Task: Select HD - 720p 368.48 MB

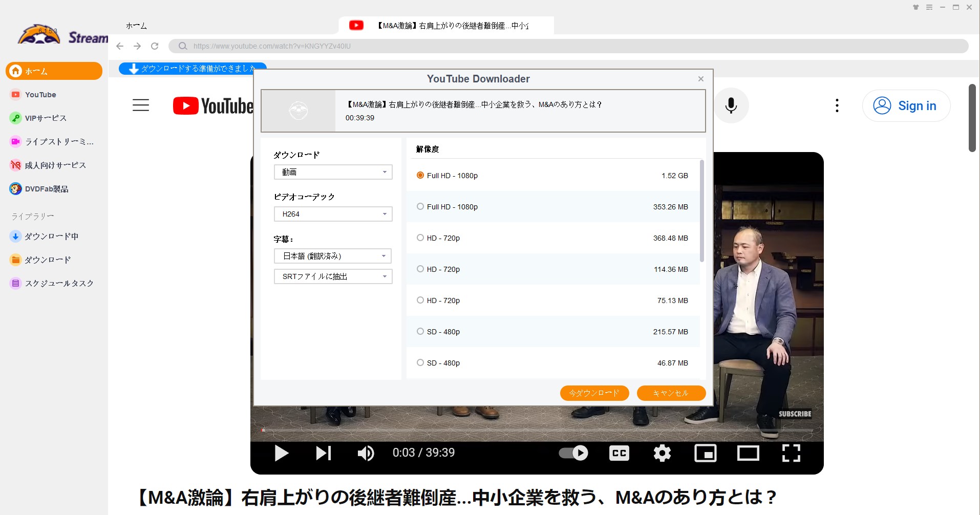Action: pos(553,238)
